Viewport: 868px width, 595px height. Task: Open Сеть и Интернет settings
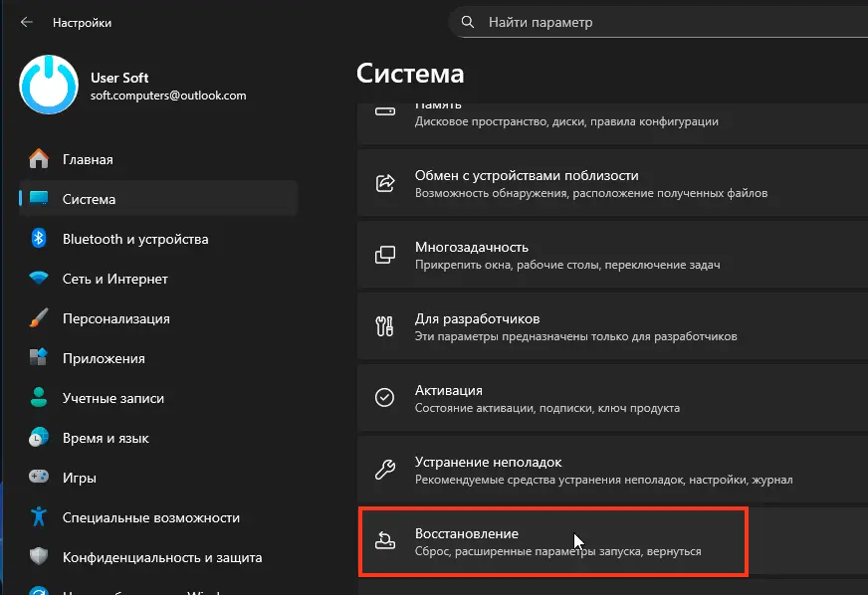click(x=114, y=279)
